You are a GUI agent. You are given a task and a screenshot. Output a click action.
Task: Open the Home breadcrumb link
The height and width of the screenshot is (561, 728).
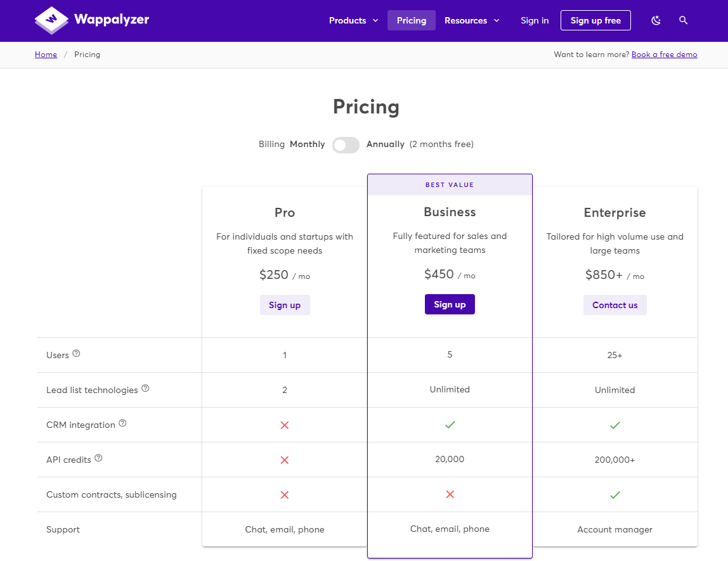(x=46, y=54)
